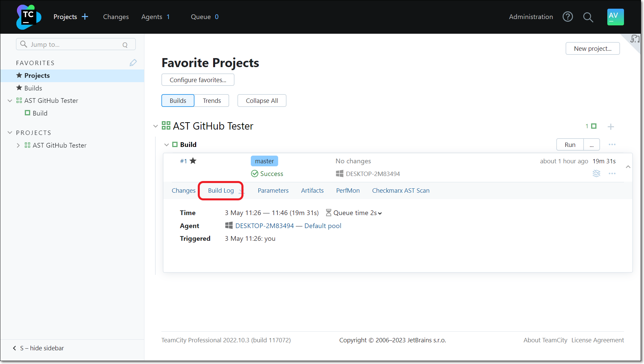Click the AST GitHub Tester project heading
Image resolution: width=644 pixels, height=364 pixels.
click(x=213, y=126)
